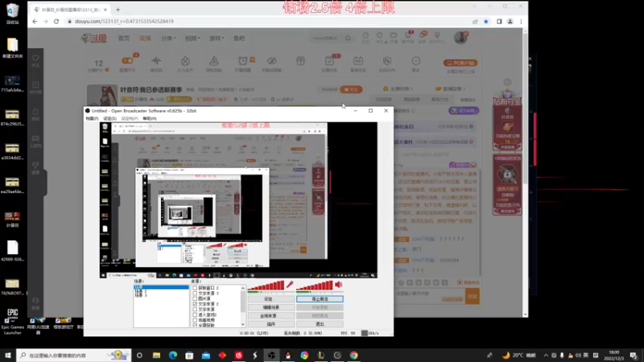Screen dimensions: 644x362
Task: Show hidden system tray icons chevron
Action: click(546, 356)
